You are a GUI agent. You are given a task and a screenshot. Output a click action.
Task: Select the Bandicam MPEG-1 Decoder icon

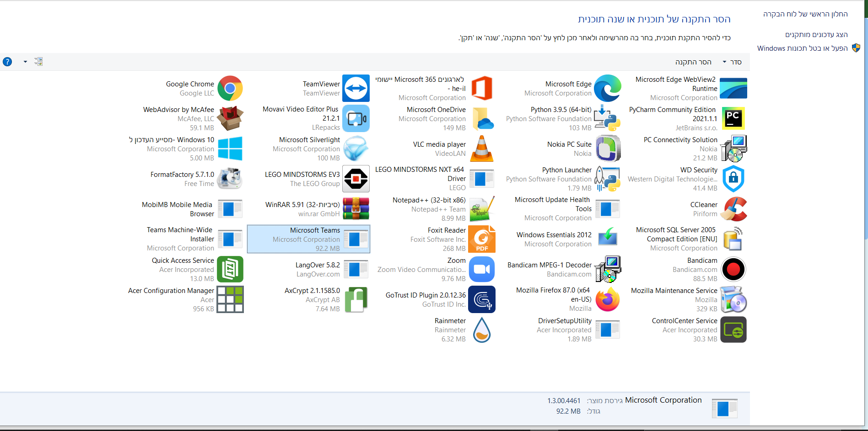608,269
